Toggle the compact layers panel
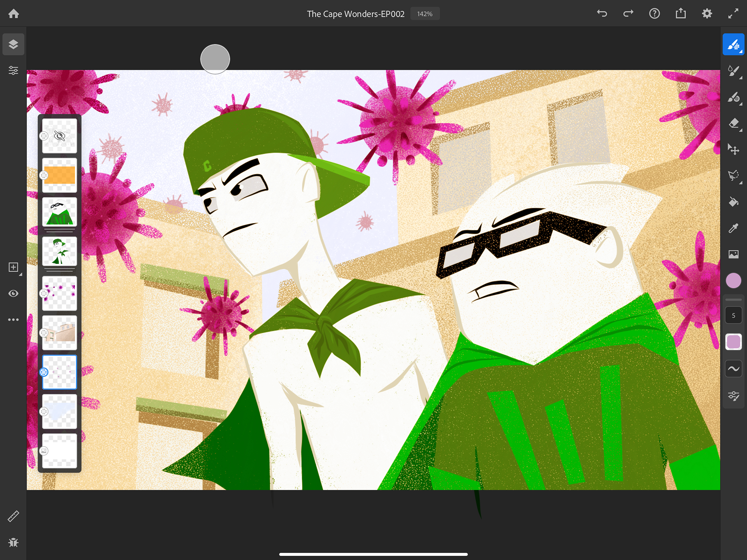 pyautogui.click(x=13, y=44)
